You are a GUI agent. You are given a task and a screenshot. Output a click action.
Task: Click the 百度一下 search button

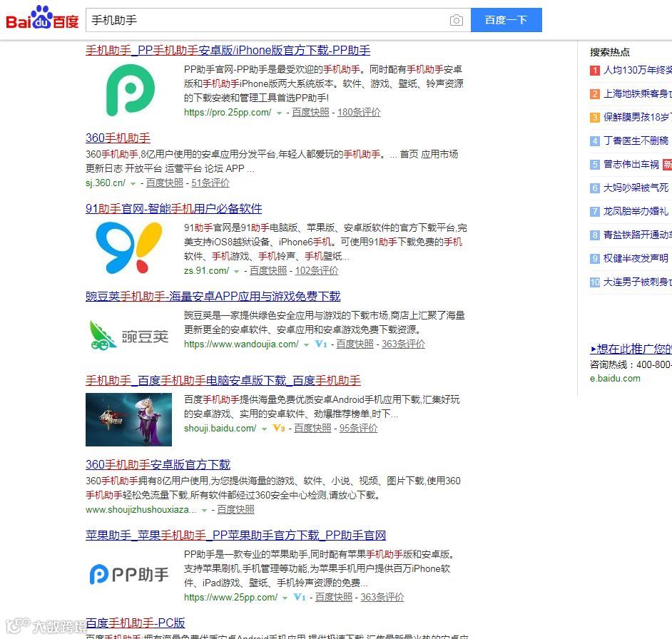tap(506, 20)
